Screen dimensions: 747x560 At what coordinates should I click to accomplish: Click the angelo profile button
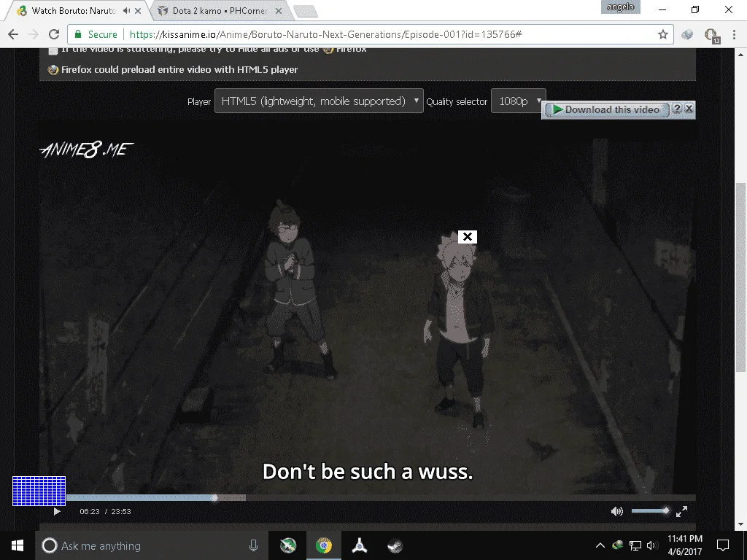(x=620, y=7)
